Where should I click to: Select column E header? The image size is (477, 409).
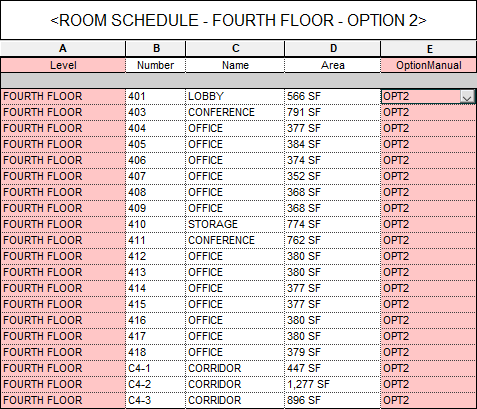click(x=429, y=49)
